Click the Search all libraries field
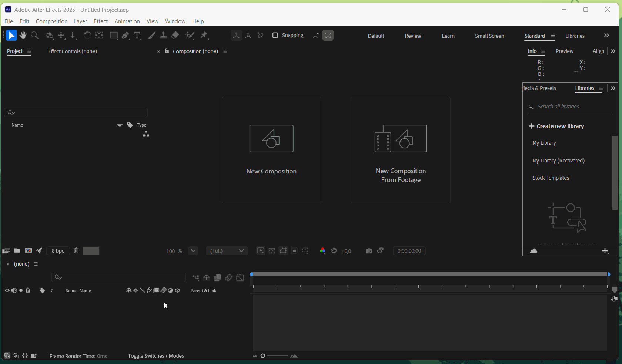This screenshot has height=364, width=622. point(570,107)
